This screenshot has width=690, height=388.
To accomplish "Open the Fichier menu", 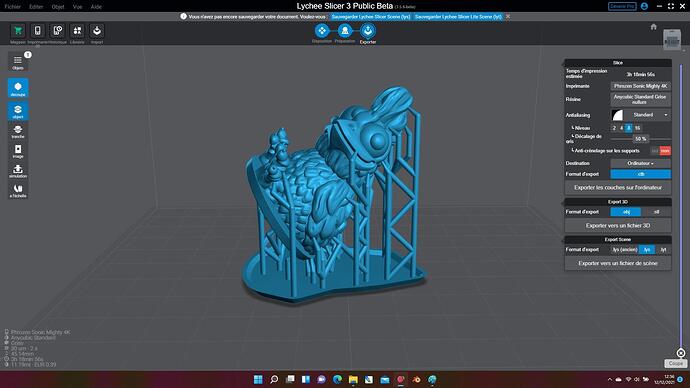I will tap(12, 7).
